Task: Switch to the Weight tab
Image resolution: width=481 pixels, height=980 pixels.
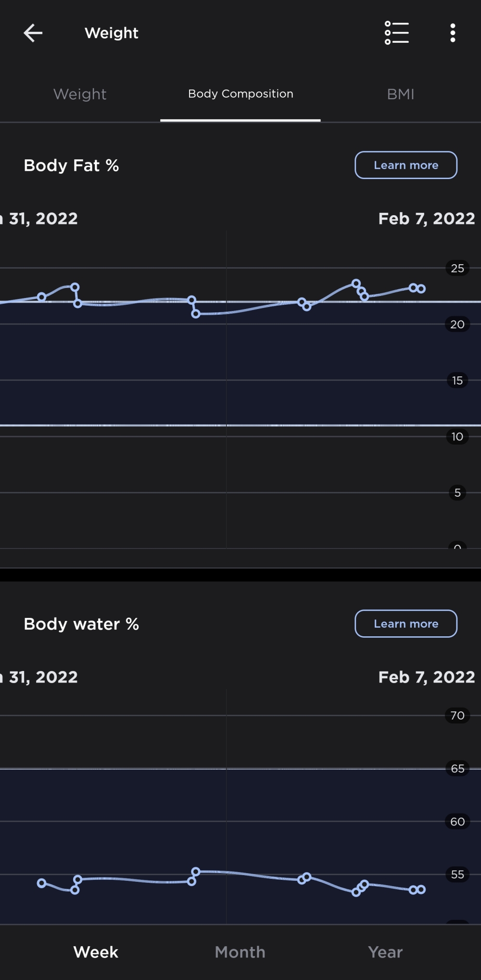Action: (x=80, y=94)
